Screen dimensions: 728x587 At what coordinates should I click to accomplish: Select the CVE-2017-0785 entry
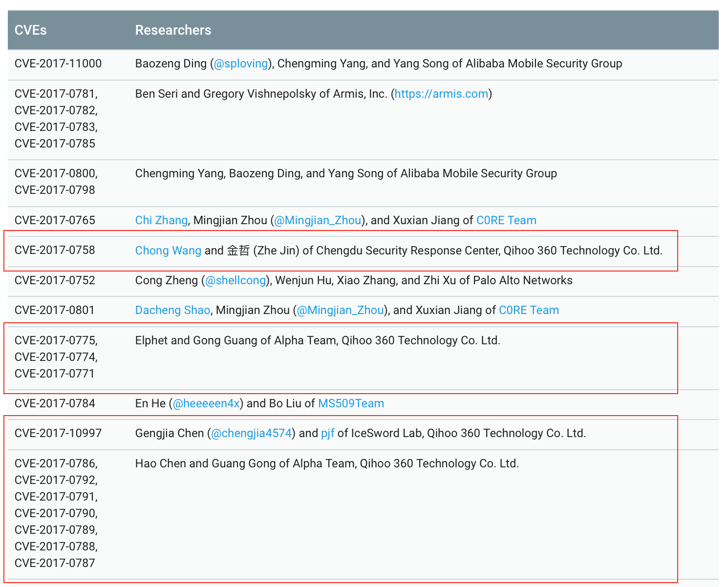coord(55,144)
